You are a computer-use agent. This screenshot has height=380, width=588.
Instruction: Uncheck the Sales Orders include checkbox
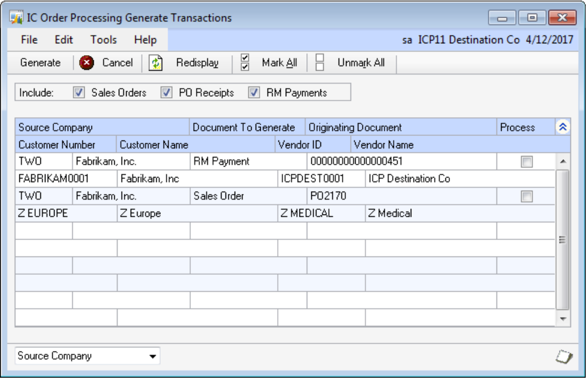(79, 93)
